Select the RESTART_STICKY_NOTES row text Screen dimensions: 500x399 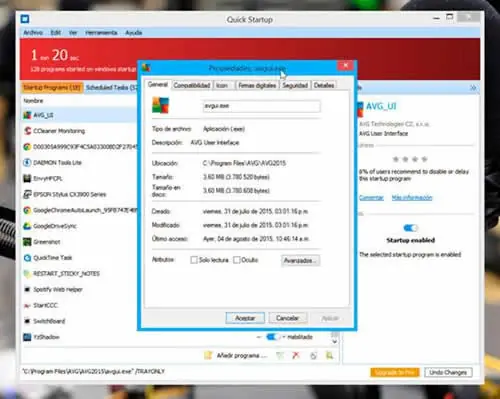point(66,274)
